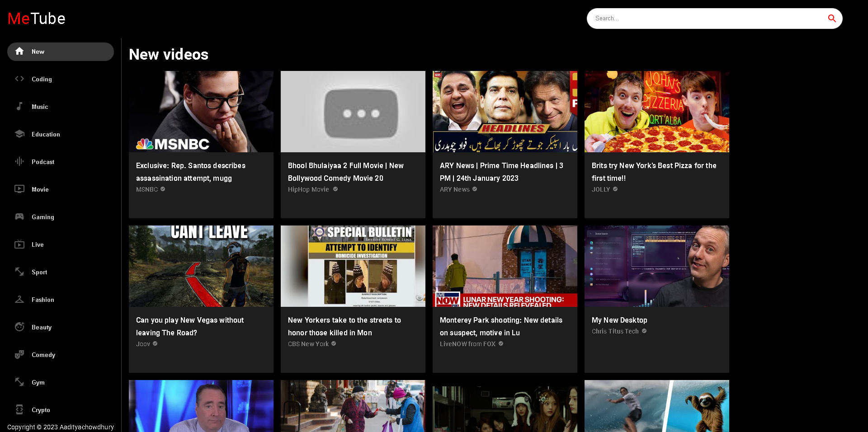This screenshot has height=432, width=868.
Task: Open title "My New Desktop"
Action: pos(619,320)
